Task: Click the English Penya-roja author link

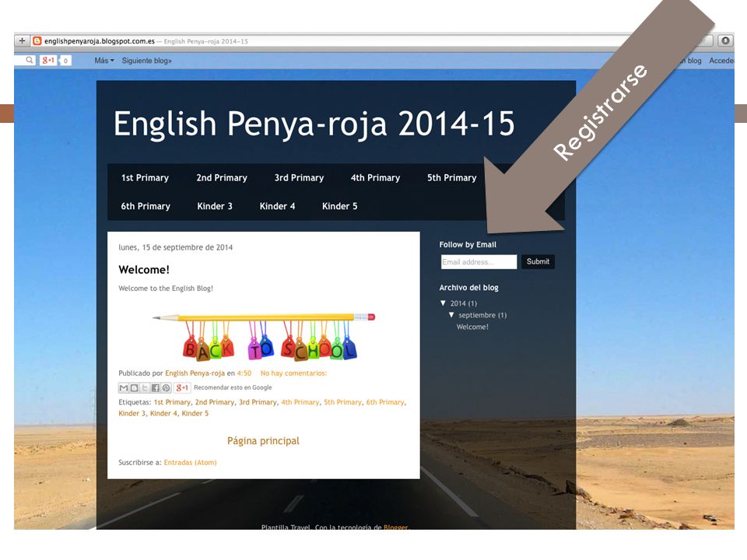Action: (195, 373)
